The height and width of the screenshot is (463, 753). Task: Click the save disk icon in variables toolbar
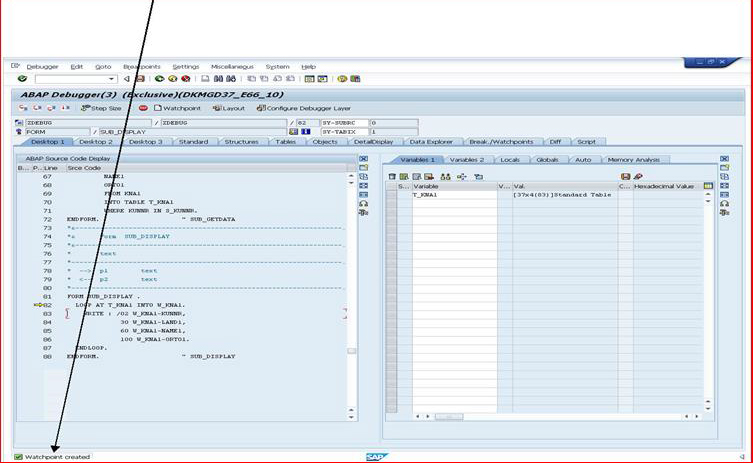tap(625, 177)
